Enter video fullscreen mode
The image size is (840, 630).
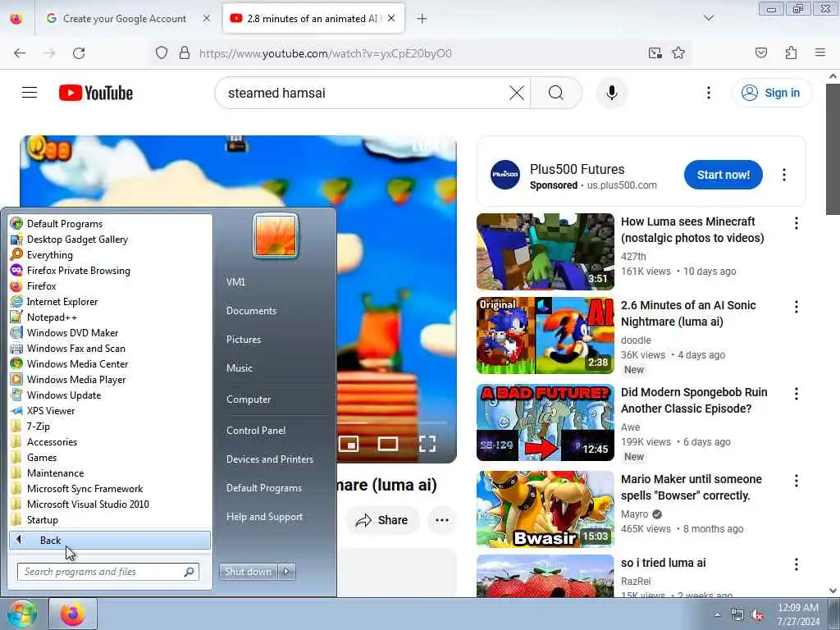tap(427, 444)
